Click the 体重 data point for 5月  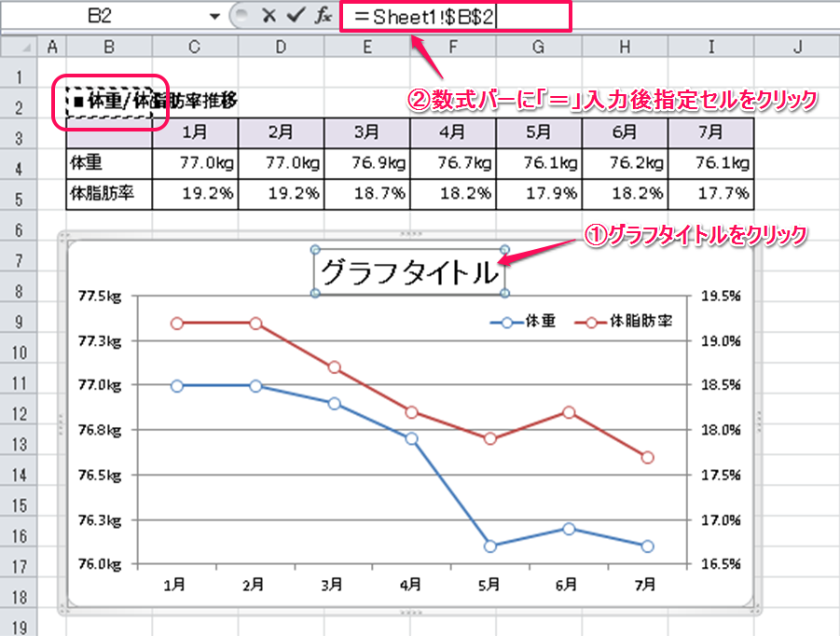click(489, 546)
